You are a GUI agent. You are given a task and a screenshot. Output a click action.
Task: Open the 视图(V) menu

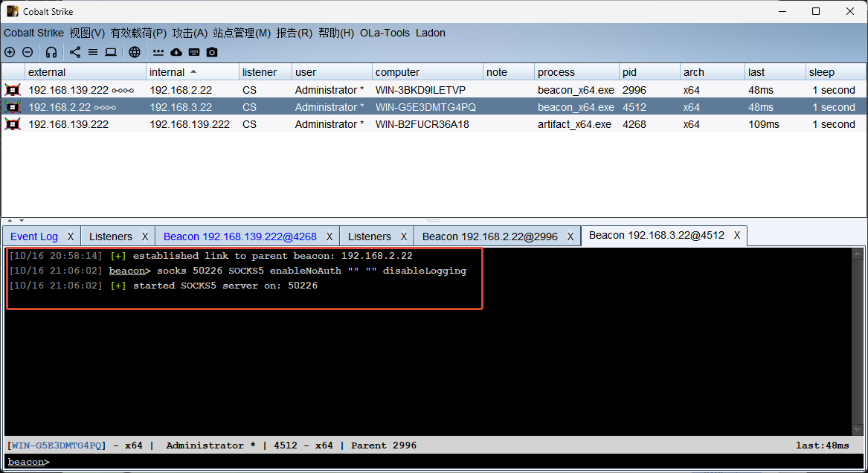point(87,33)
